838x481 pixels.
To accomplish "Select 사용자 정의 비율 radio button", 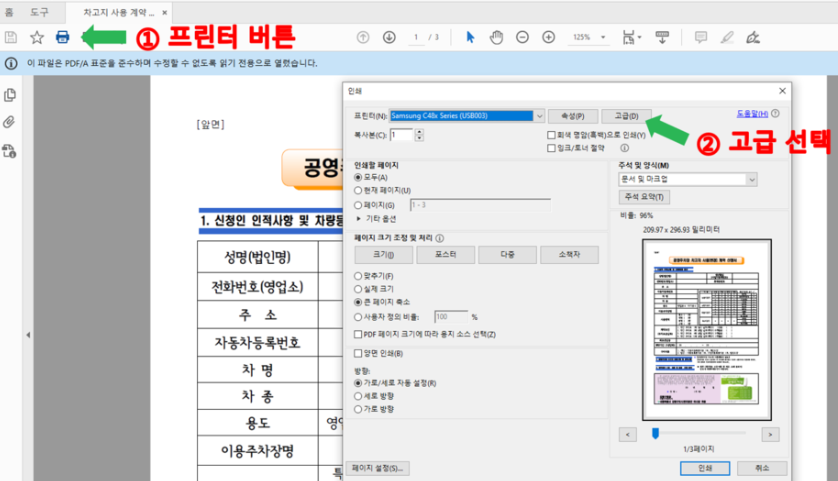I will [x=358, y=317].
